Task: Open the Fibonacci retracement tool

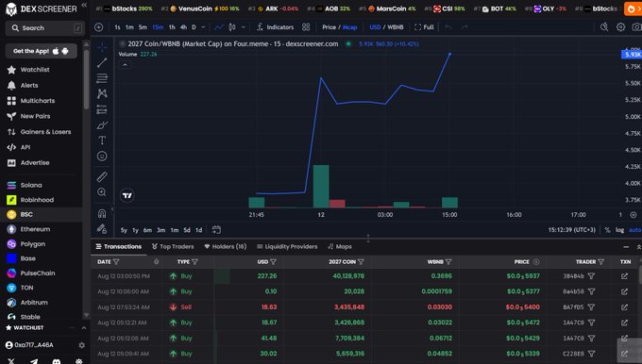Action: 102,78
